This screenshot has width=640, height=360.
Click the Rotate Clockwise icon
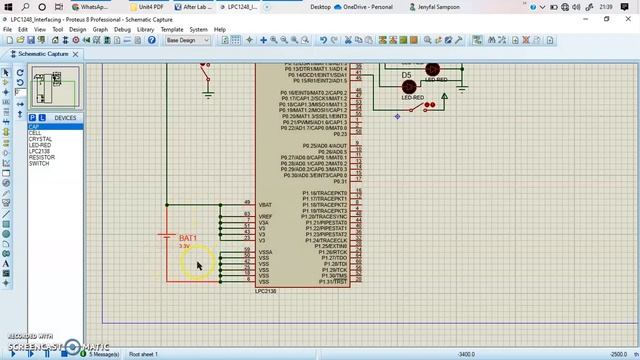coord(20,73)
